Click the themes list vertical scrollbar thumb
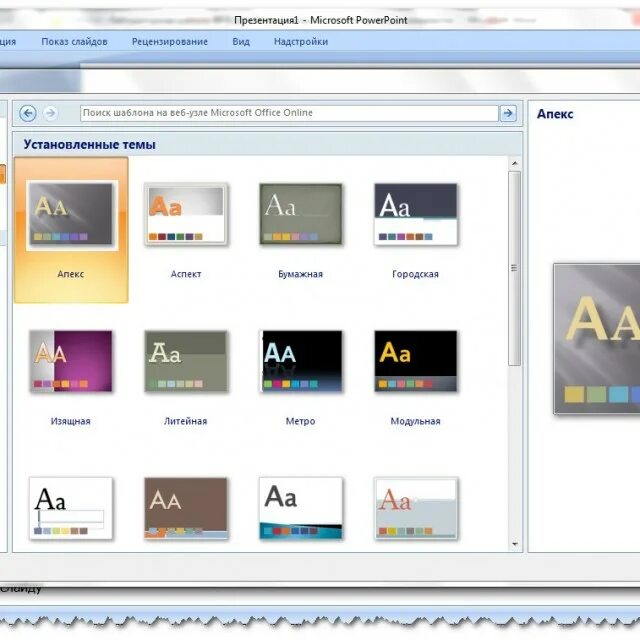 pyautogui.click(x=515, y=268)
